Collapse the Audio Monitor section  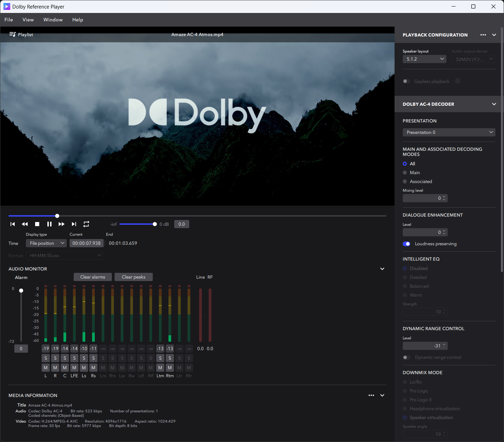coord(382,269)
